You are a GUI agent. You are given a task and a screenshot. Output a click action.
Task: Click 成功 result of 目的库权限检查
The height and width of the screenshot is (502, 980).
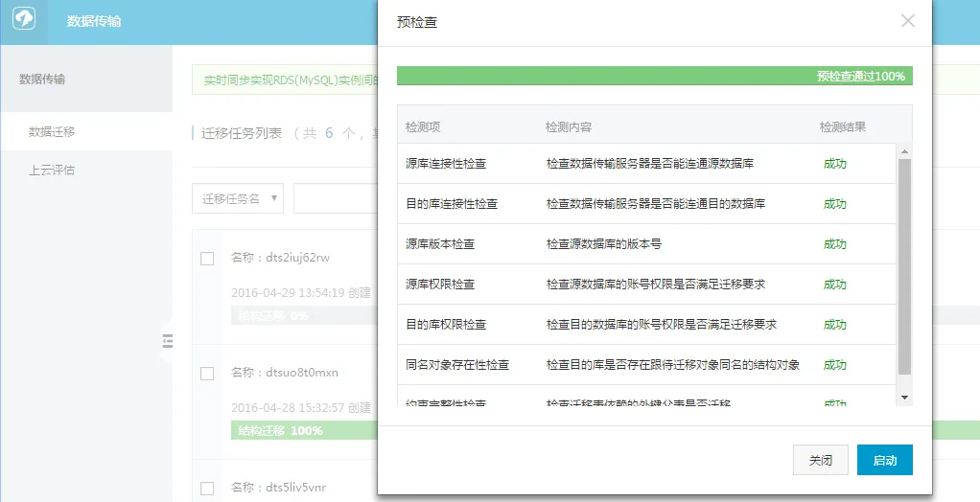(835, 324)
